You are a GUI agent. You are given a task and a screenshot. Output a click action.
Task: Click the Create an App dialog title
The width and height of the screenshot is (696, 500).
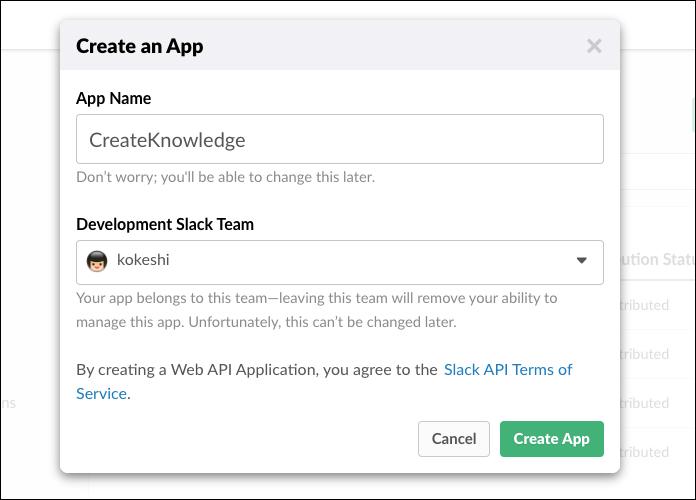coord(140,46)
